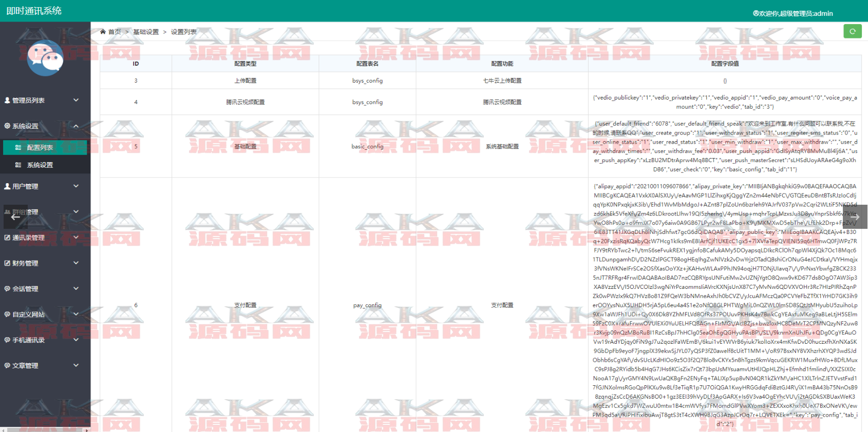Click the home icon in the breadcrumb
Image resolution: width=868 pixels, height=432 pixels.
[103, 32]
